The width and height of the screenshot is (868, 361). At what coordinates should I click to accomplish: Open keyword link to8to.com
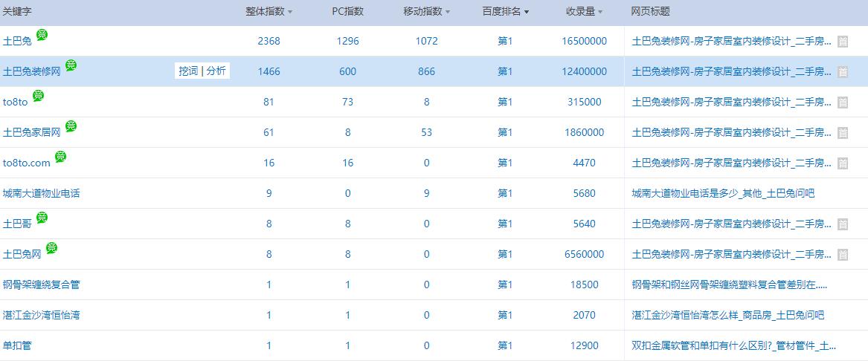pyautogui.click(x=27, y=163)
